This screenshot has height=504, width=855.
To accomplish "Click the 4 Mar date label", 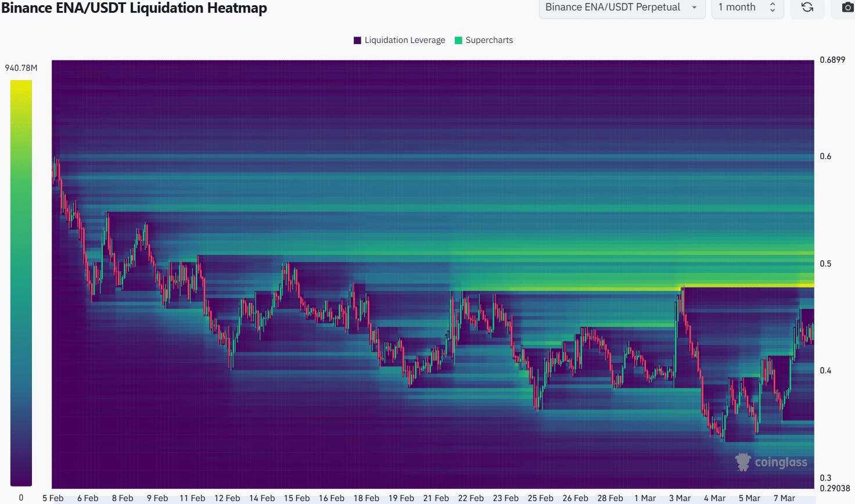I will pyautogui.click(x=714, y=498).
